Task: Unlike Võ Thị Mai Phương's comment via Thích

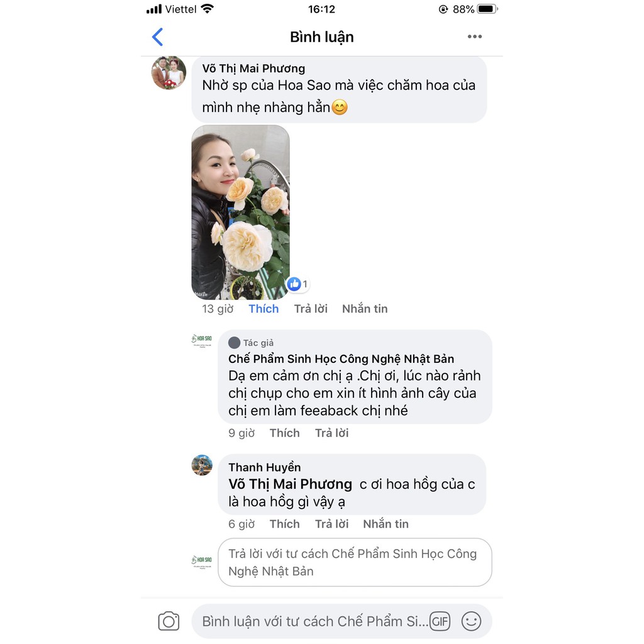Action: pos(264,308)
